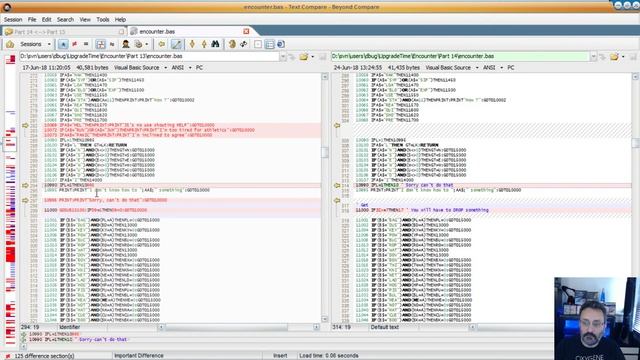Screen dimensions: 640x360
Task: Expand right file path history dropdown
Action: [593, 57]
